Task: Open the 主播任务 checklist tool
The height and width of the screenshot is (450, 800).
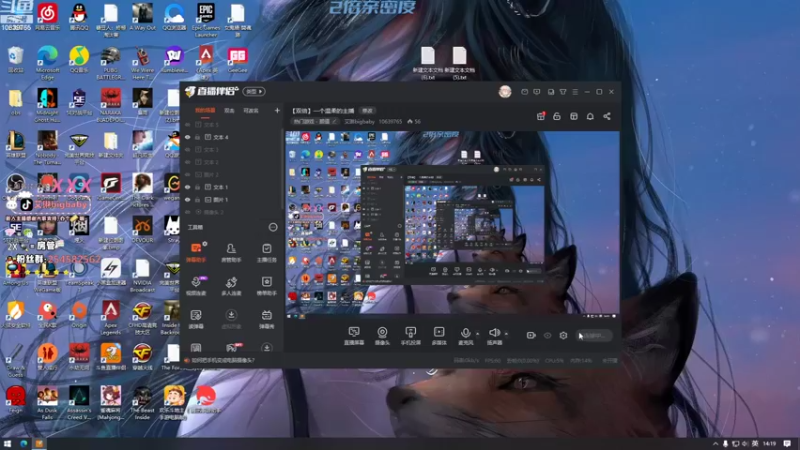Action: (266, 253)
